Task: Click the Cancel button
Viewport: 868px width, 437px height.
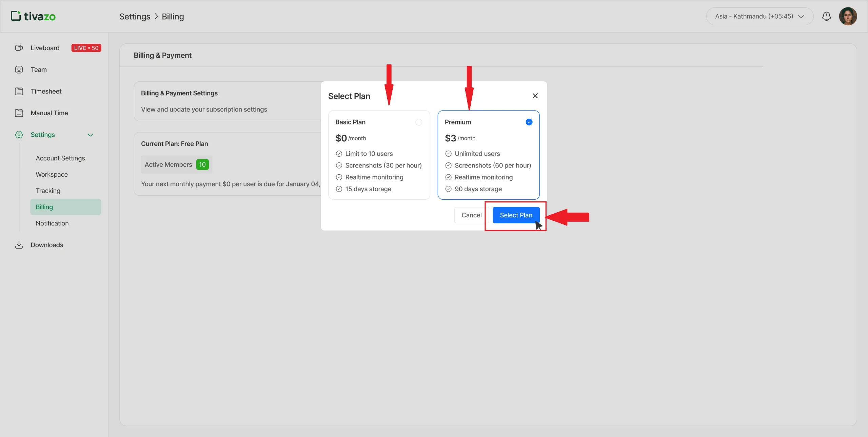Action: (x=471, y=215)
